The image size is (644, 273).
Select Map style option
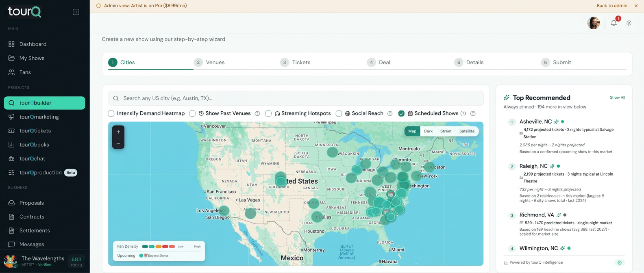pos(412,131)
